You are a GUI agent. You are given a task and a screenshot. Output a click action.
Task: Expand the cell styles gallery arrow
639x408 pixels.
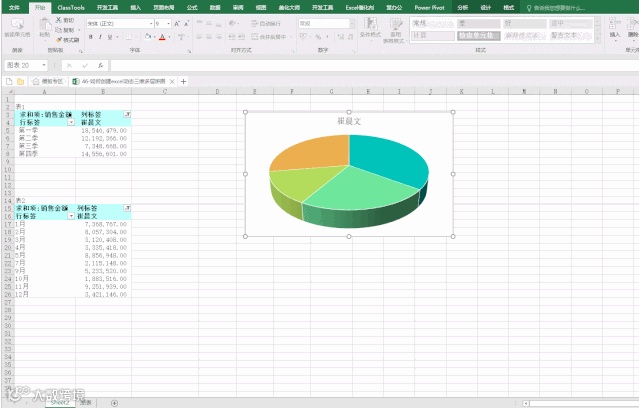pos(597,39)
